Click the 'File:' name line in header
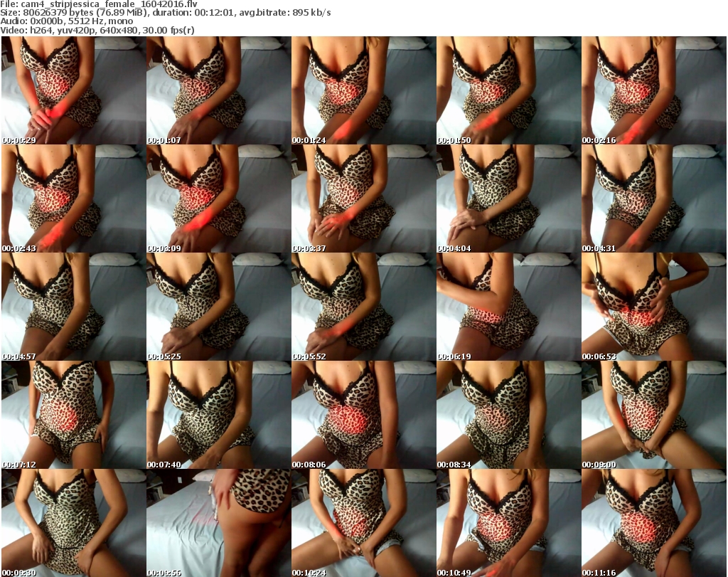Viewport: 728px width, 577px height. pos(98,4)
